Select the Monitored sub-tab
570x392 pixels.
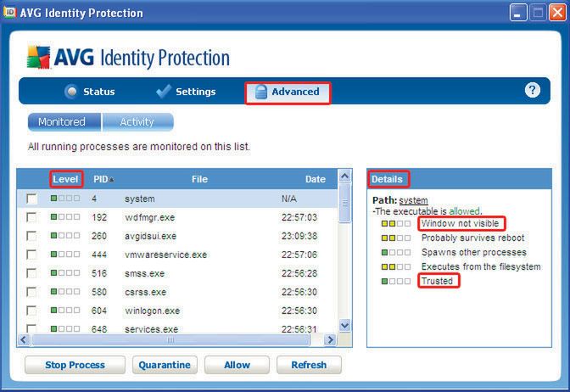coord(64,122)
